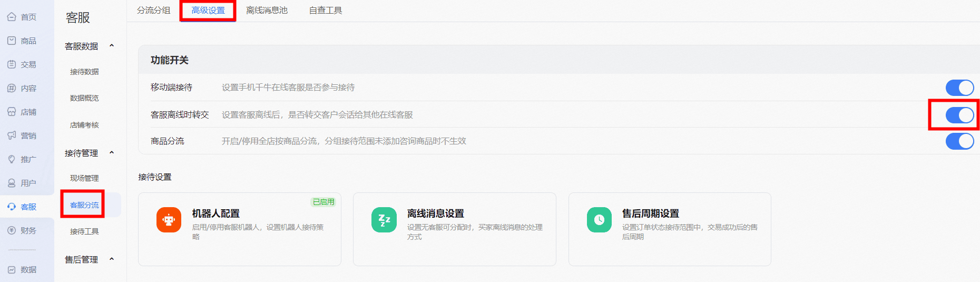The image size is (980, 282).
Task: Click the orange robot configuration icon
Action: click(x=169, y=220)
